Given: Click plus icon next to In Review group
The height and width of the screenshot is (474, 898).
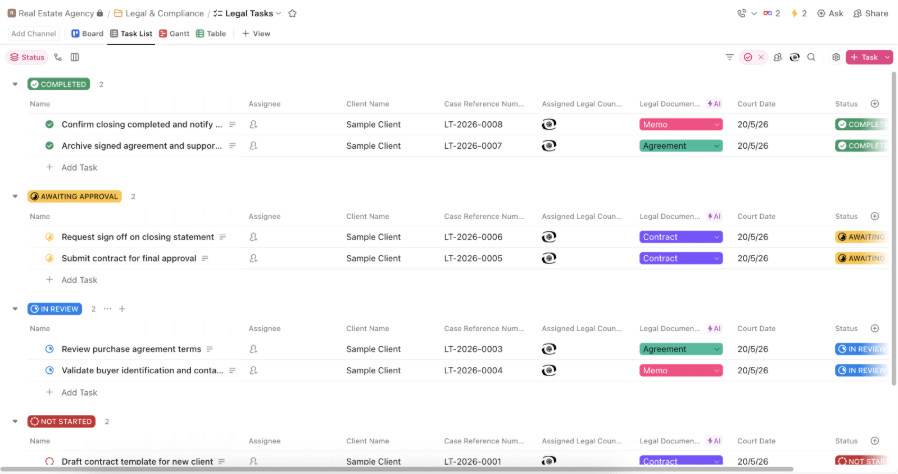Looking at the screenshot, I should pos(122,309).
